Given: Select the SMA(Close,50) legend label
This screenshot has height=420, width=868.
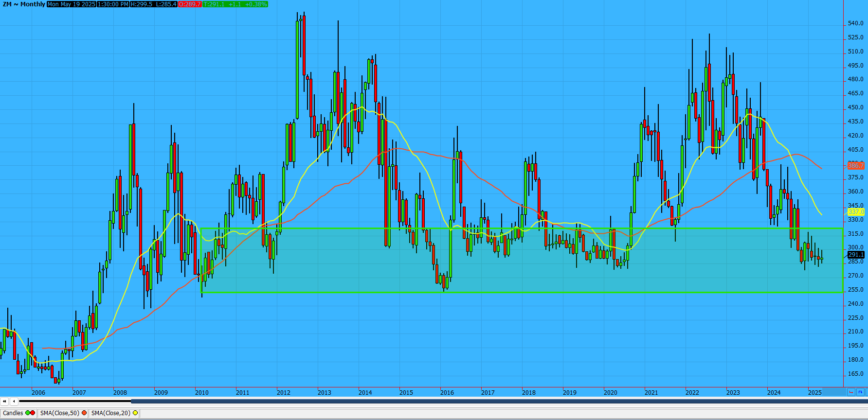Looking at the screenshot, I should tap(59, 413).
